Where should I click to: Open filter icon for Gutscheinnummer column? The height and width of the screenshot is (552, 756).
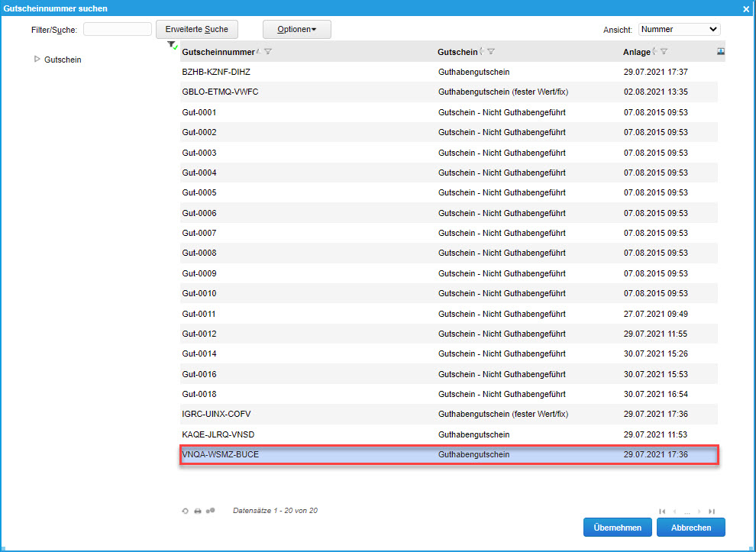tap(268, 52)
